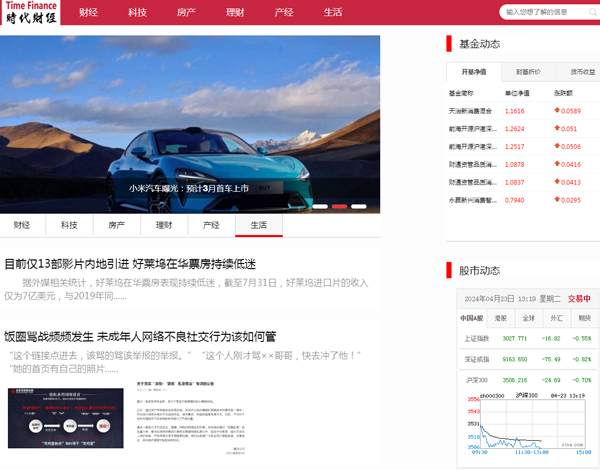Click the 基金简称 column header
Image resolution: width=600 pixels, height=470 pixels.
coord(461,93)
